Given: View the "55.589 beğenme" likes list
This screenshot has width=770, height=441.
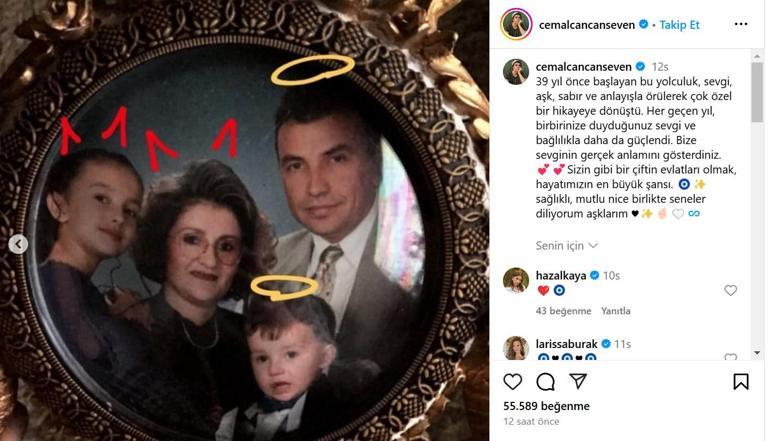Looking at the screenshot, I should click(546, 407).
